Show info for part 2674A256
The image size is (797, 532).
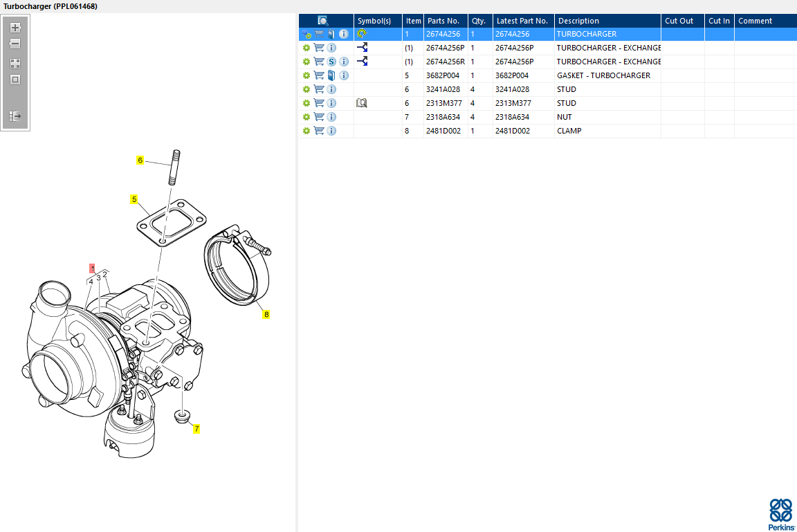click(344, 34)
